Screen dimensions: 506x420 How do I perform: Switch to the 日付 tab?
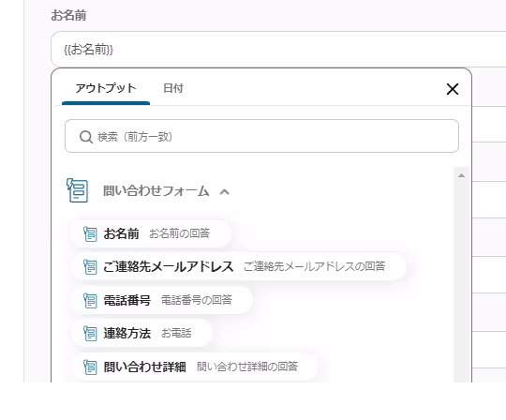[173, 88]
